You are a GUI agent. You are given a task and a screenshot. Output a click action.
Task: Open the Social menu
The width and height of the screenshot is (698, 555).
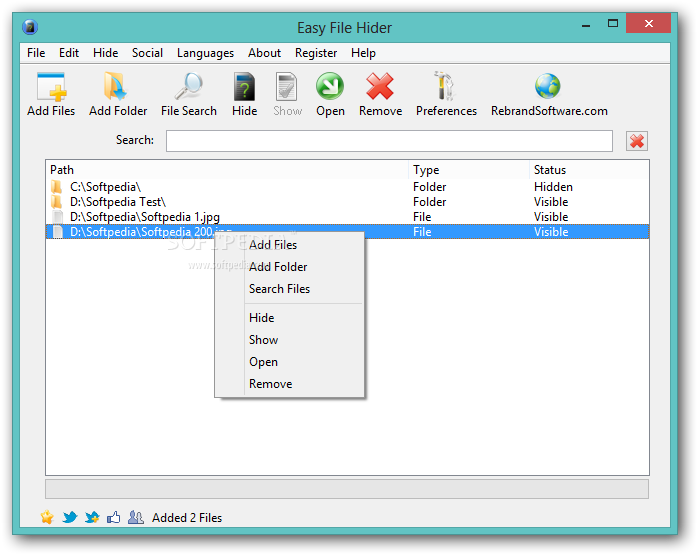147,53
